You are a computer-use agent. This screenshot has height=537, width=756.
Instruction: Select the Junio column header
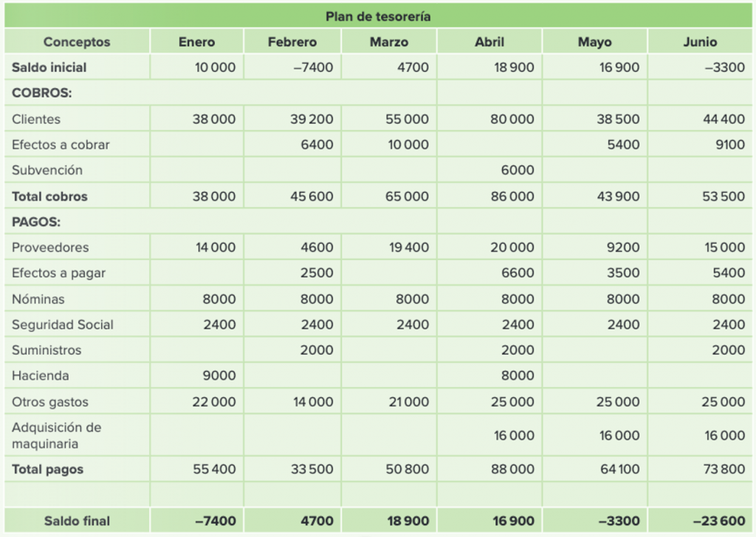pos(700,42)
